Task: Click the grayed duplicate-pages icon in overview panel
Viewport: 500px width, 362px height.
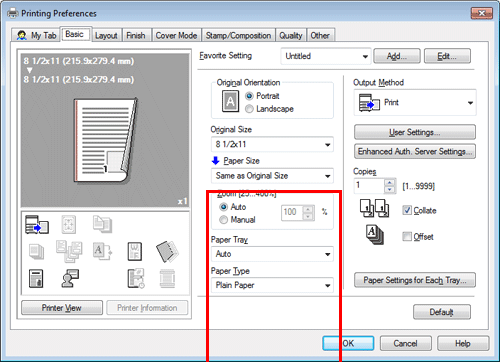Action: pos(102,224)
